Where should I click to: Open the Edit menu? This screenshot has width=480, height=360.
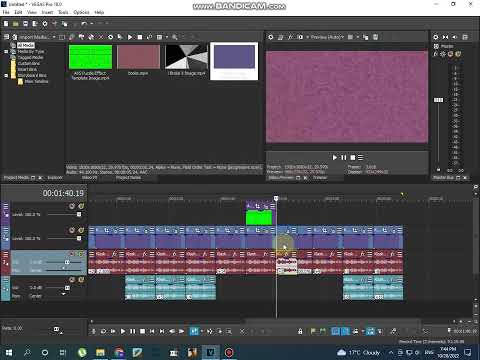[x=18, y=12]
